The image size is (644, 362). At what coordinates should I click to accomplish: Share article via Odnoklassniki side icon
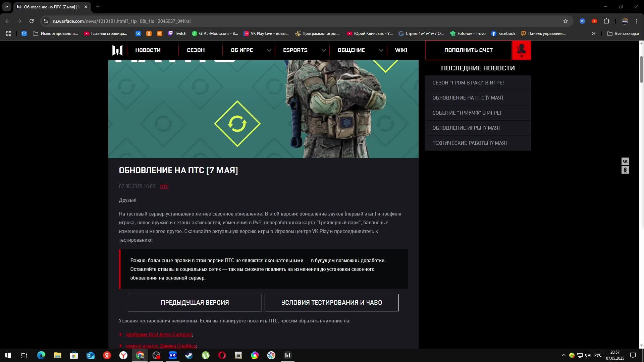point(625,170)
